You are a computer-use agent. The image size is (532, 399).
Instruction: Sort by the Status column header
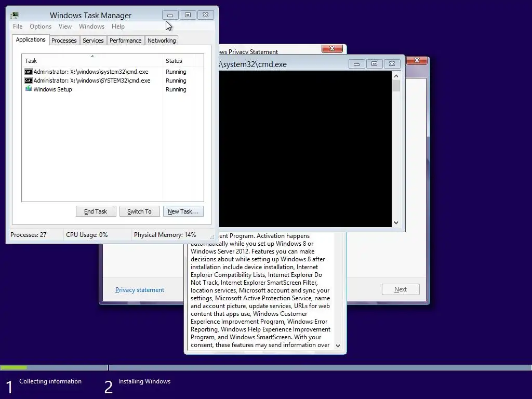(x=178, y=61)
